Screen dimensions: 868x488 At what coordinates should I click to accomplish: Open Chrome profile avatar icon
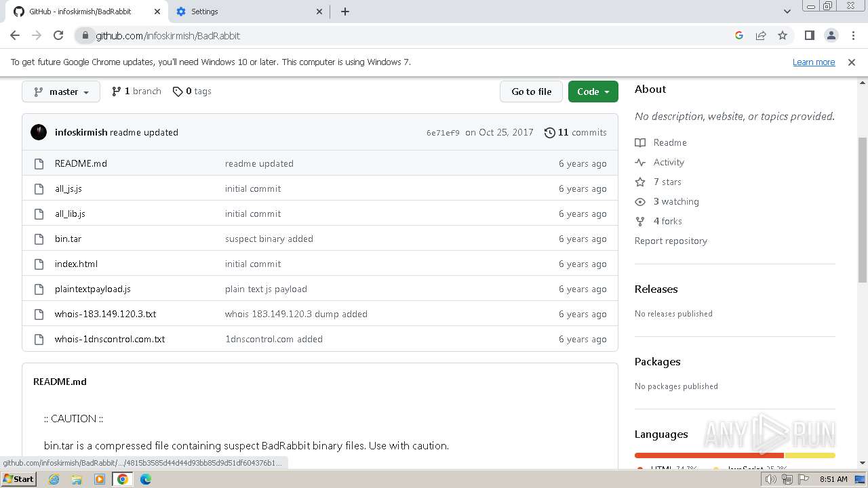(831, 35)
